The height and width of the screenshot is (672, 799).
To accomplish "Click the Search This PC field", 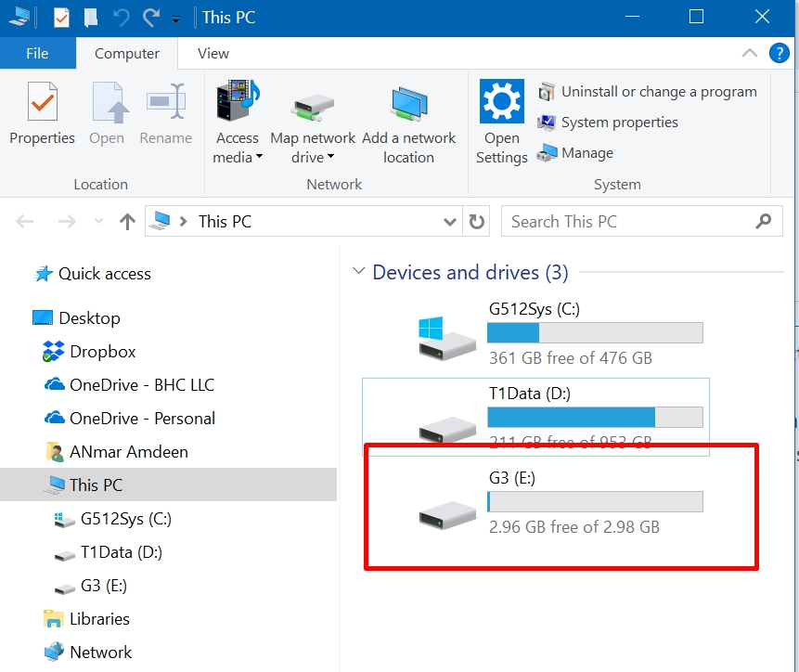I will click(631, 222).
